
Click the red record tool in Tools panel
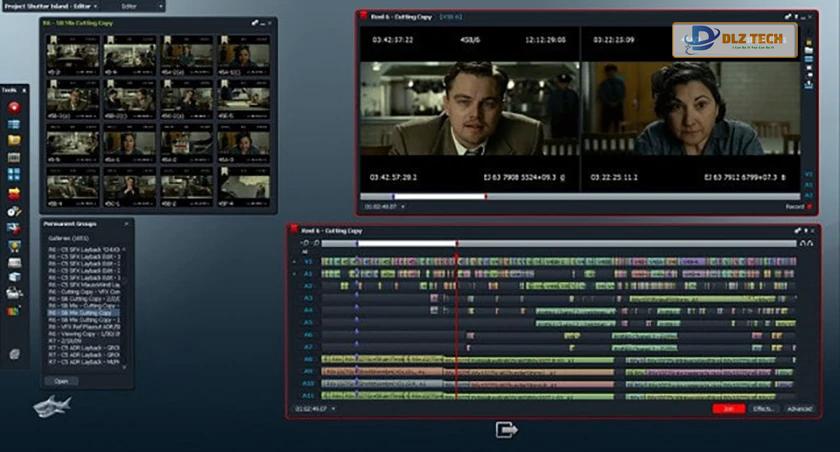14,107
